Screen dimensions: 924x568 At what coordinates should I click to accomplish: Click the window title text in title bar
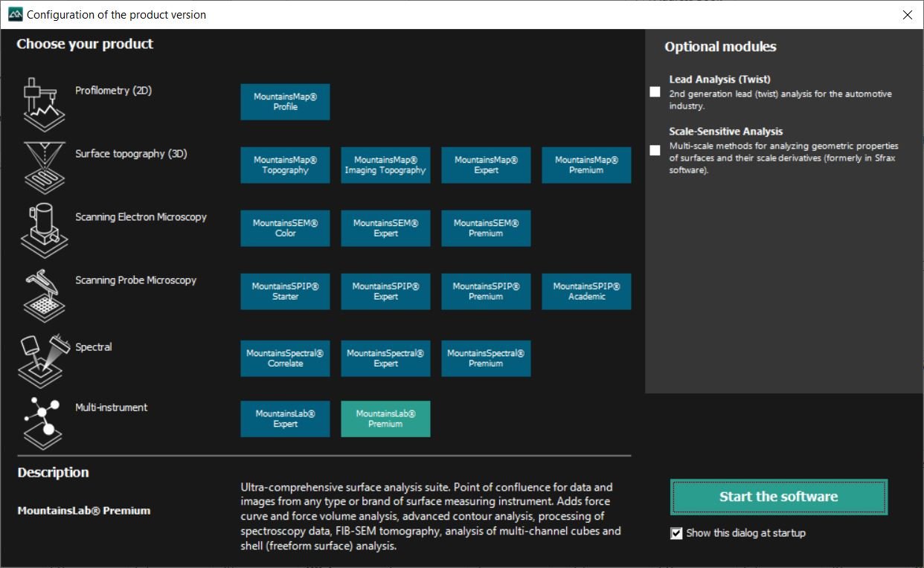click(x=117, y=15)
